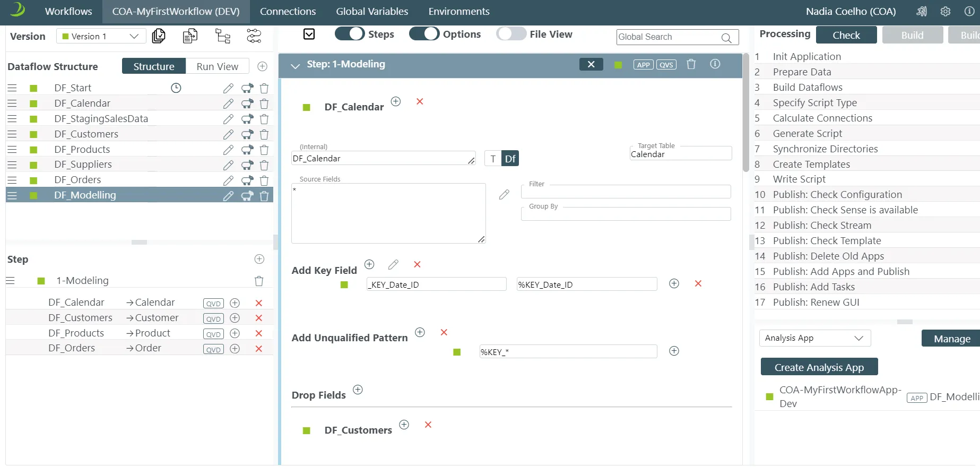Image resolution: width=980 pixels, height=475 pixels.
Task: Click the clock icon on DF_Start row
Action: (176, 88)
